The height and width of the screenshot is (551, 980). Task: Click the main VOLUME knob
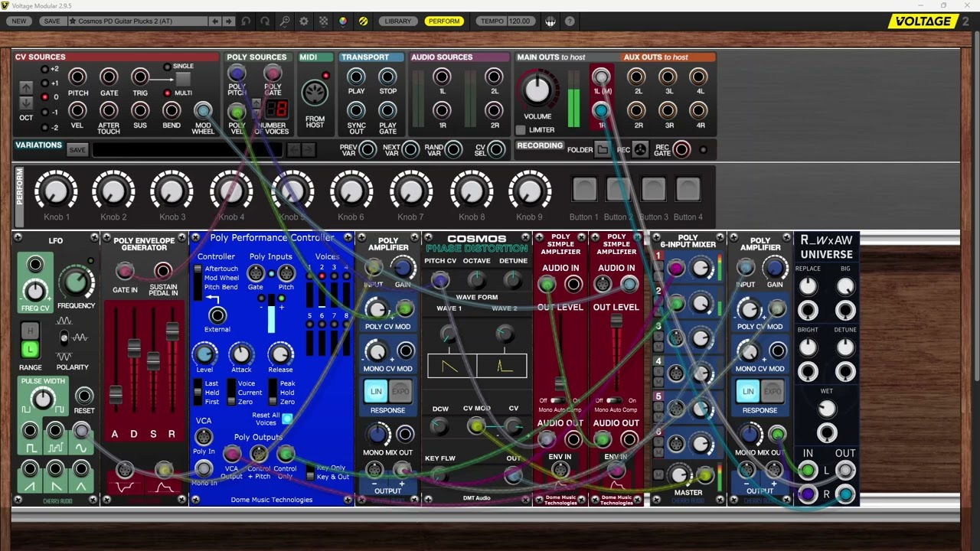click(537, 91)
